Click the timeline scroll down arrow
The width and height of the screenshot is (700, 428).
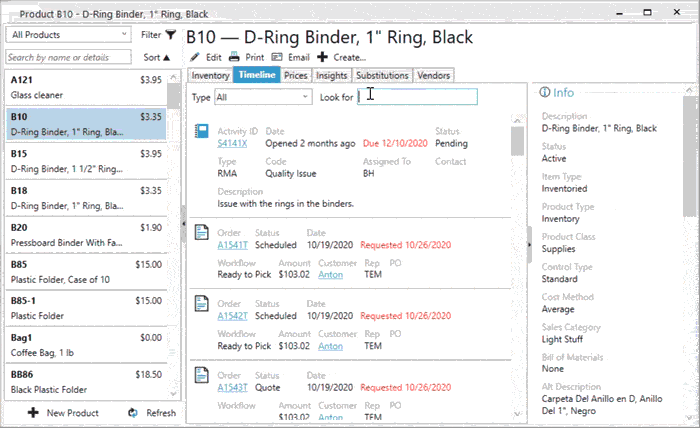(517, 414)
